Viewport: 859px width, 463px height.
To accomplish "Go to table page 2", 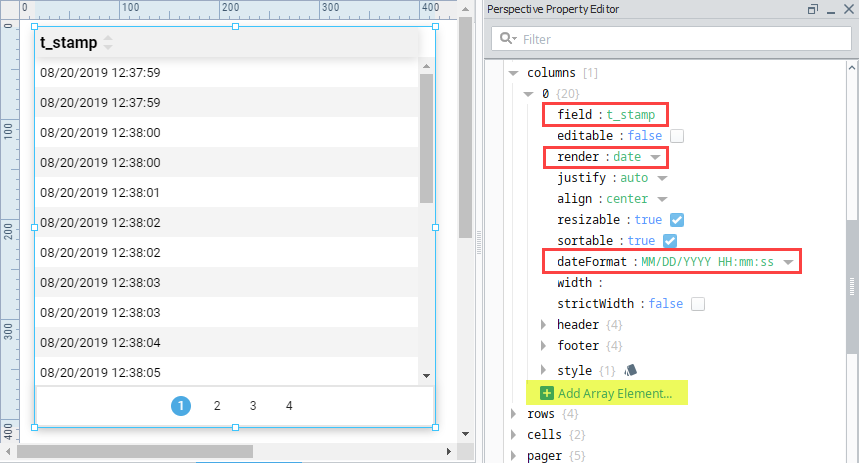I will (217, 406).
